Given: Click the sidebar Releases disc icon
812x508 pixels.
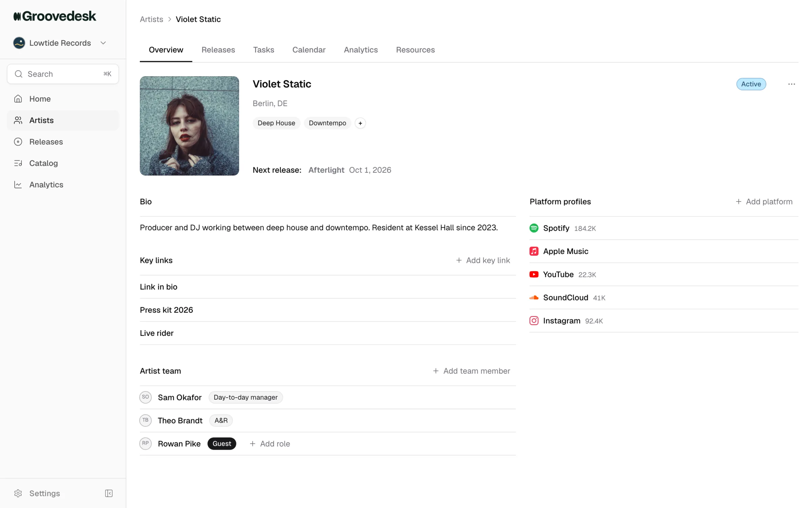Looking at the screenshot, I should coord(18,142).
